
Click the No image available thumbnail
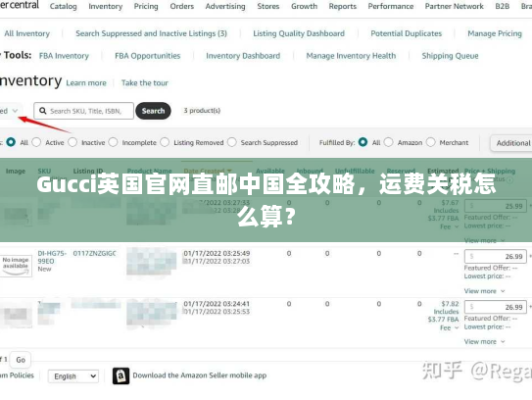click(x=16, y=266)
